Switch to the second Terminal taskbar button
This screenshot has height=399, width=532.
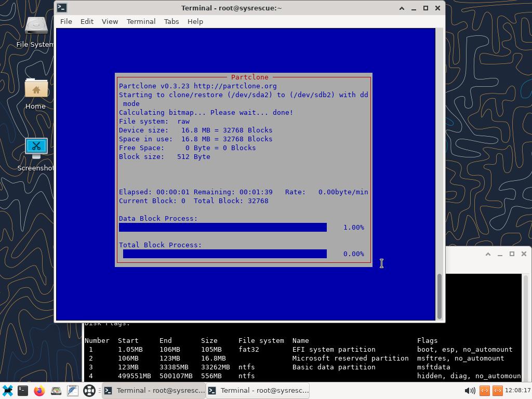click(258, 391)
